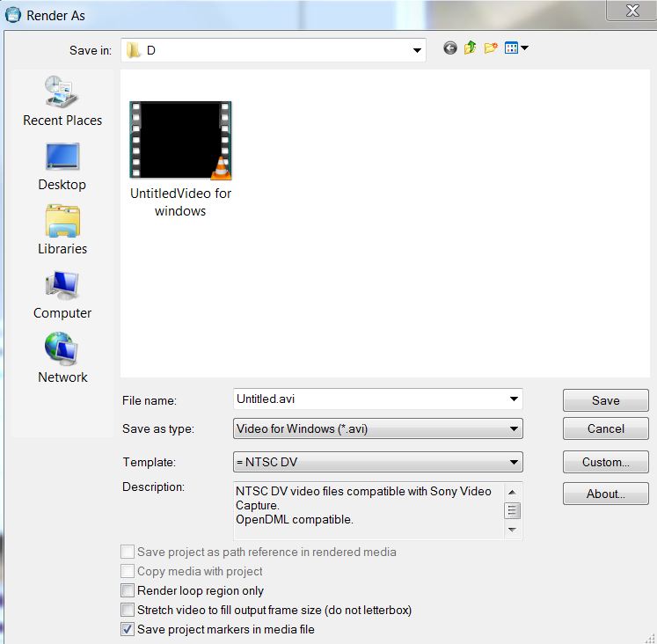Click the description scrollbar up arrow

click(x=512, y=493)
